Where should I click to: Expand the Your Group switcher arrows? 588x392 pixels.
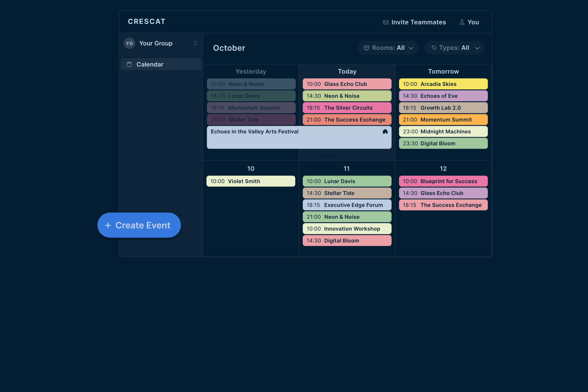(x=196, y=43)
